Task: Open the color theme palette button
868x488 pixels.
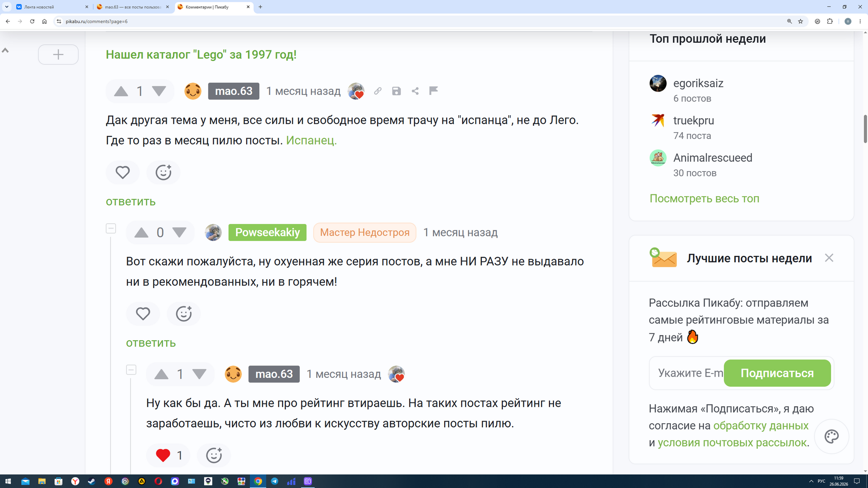Action: pyautogui.click(x=832, y=436)
